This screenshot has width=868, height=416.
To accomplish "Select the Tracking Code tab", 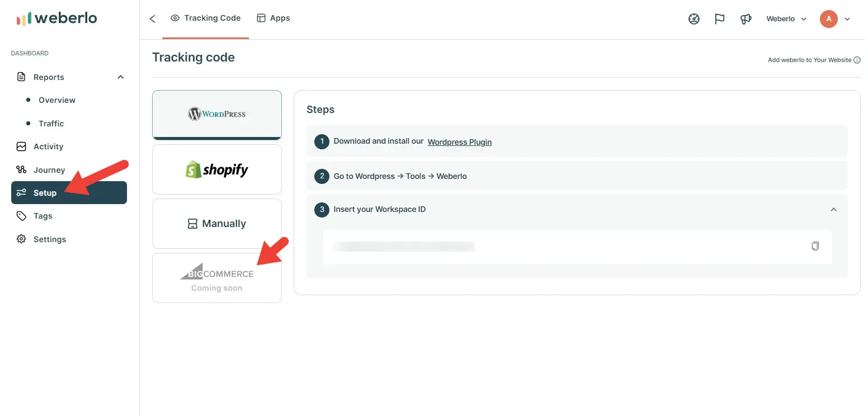I will pos(206,18).
